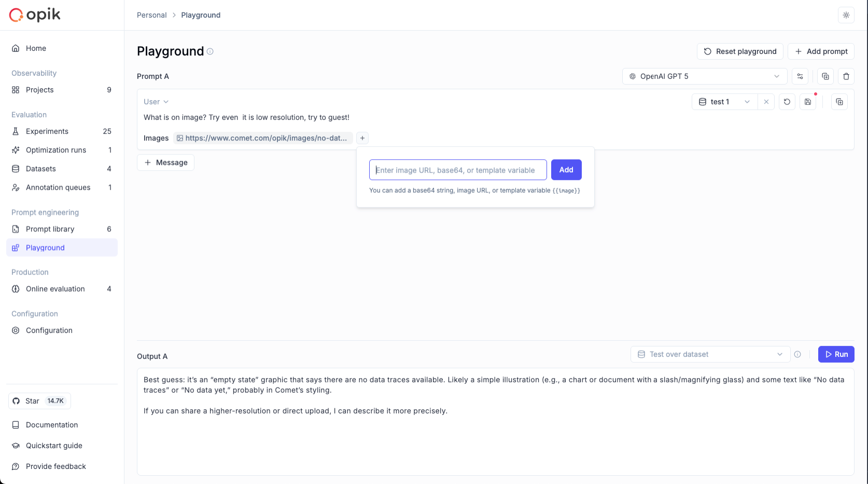This screenshot has height=484, width=868.
Task: Save changes to the test 1 prompt
Action: pos(808,102)
